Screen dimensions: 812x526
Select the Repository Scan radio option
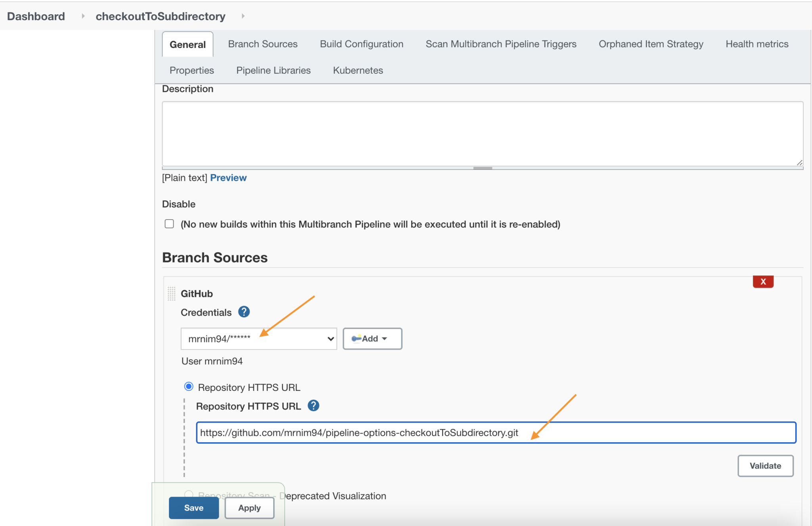click(x=189, y=494)
